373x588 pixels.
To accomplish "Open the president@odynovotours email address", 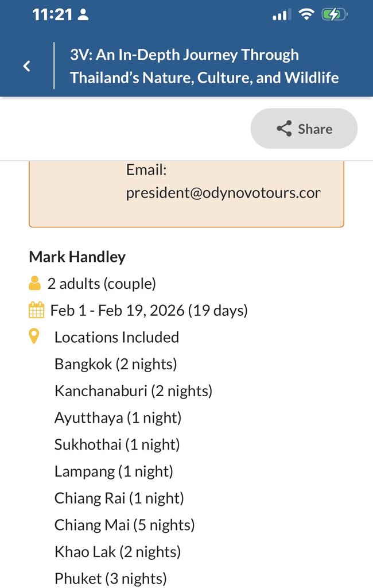I will (223, 193).
